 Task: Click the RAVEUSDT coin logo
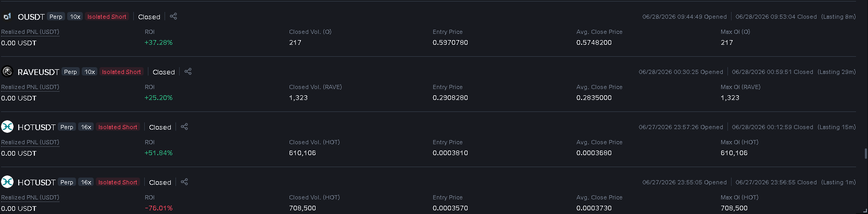(7, 71)
